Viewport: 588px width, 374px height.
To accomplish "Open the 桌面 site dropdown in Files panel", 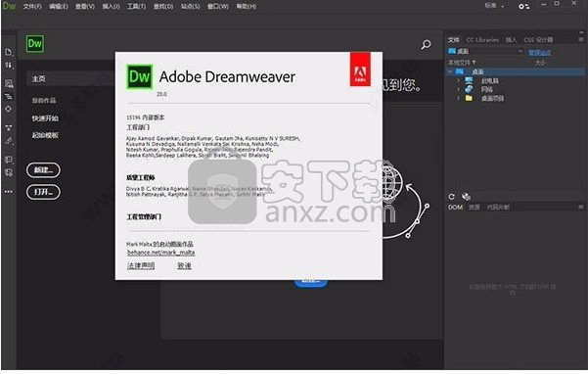I will tap(486, 51).
